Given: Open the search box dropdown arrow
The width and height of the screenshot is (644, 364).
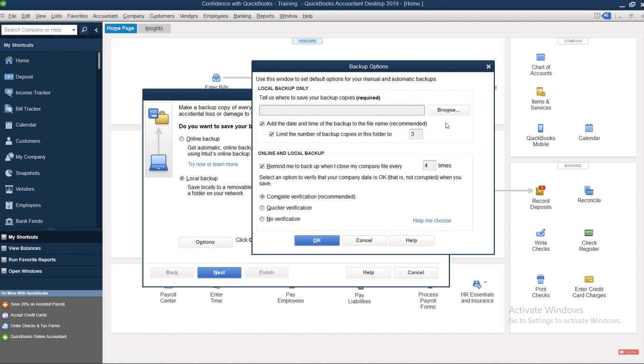Looking at the screenshot, I should point(74,30).
